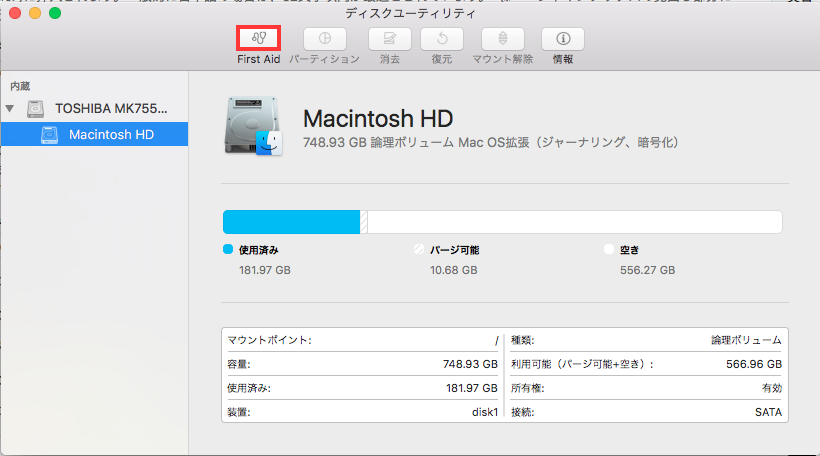
Task: Select Macintosh HD in the sidebar
Action: pos(94,134)
